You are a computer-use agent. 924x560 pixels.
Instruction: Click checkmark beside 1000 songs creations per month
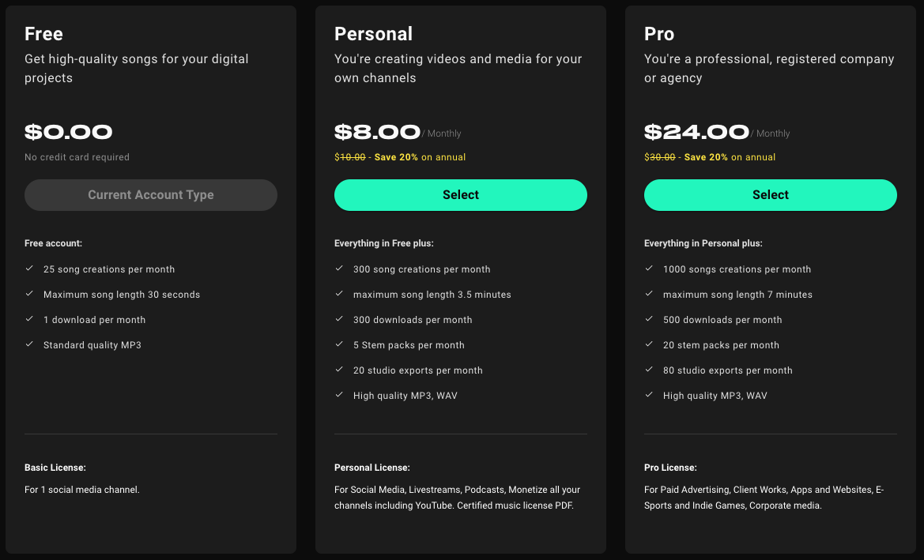[649, 269]
